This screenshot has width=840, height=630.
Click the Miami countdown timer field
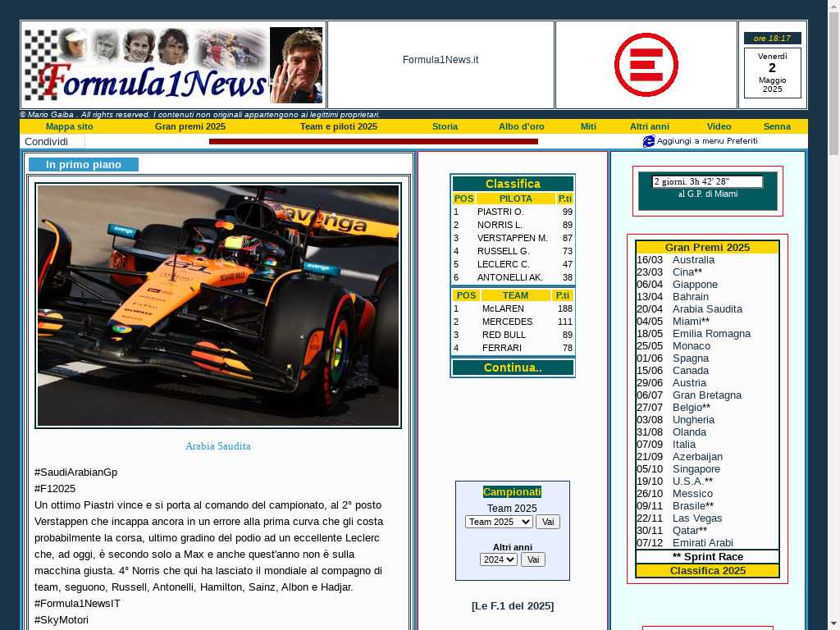pos(707,181)
